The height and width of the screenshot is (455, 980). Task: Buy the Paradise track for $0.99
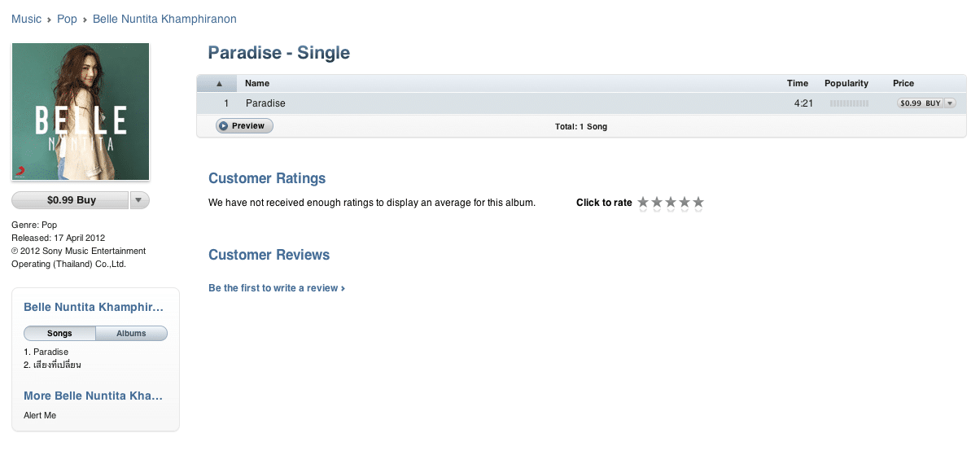click(x=921, y=103)
